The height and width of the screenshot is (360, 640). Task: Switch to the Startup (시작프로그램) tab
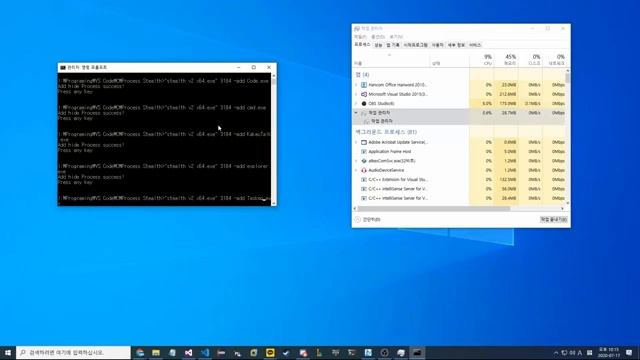416,45
